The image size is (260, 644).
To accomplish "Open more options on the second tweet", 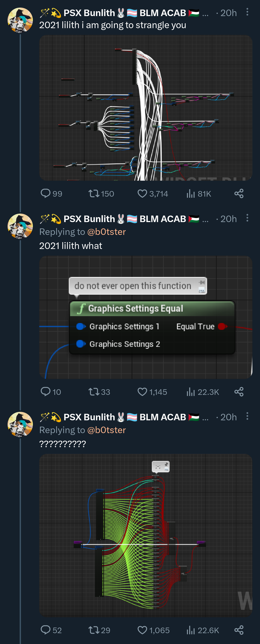I will point(247,218).
